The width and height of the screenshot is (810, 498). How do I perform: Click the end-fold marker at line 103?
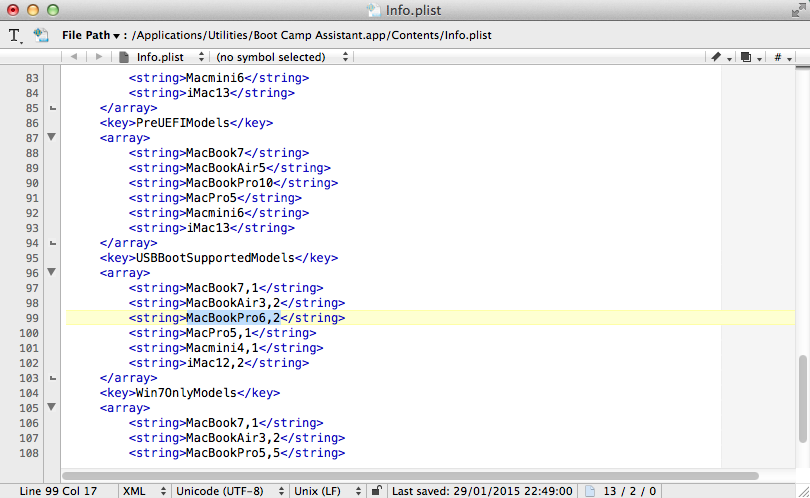click(x=52, y=378)
